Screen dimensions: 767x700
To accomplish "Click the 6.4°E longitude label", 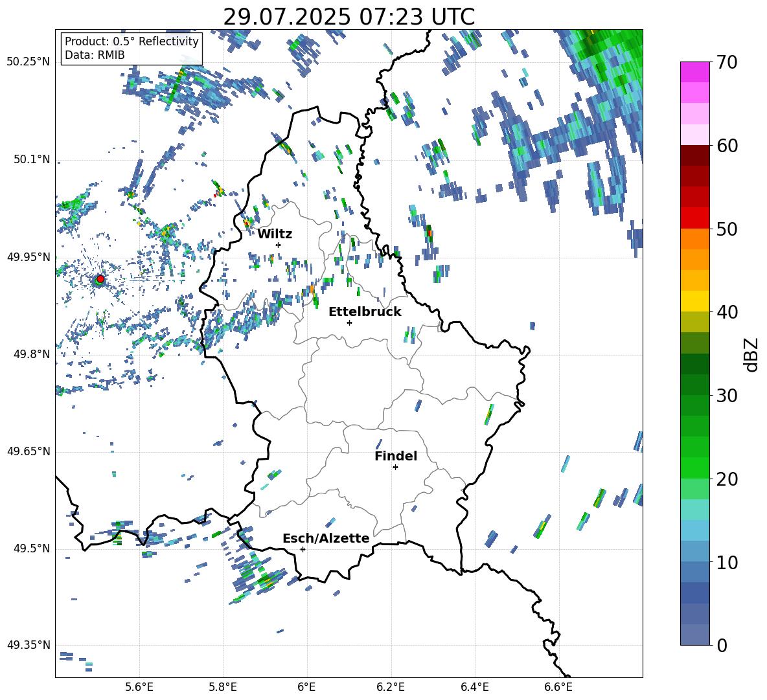I will 474,687.
